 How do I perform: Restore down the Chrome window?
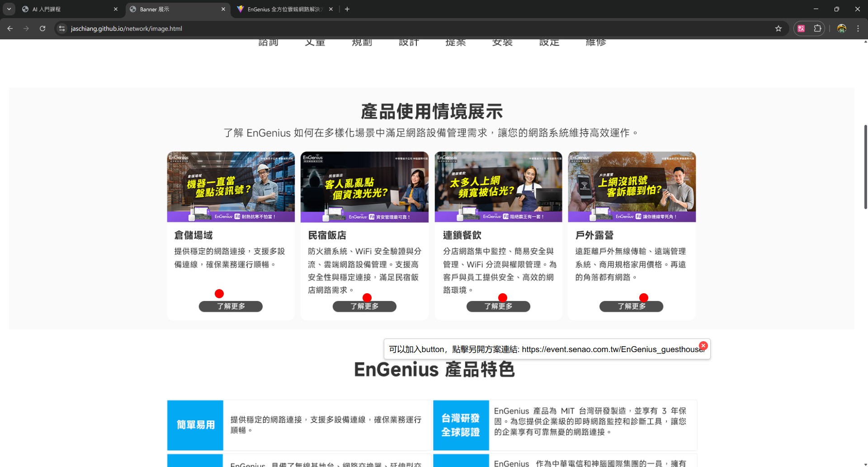click(837, 9)
